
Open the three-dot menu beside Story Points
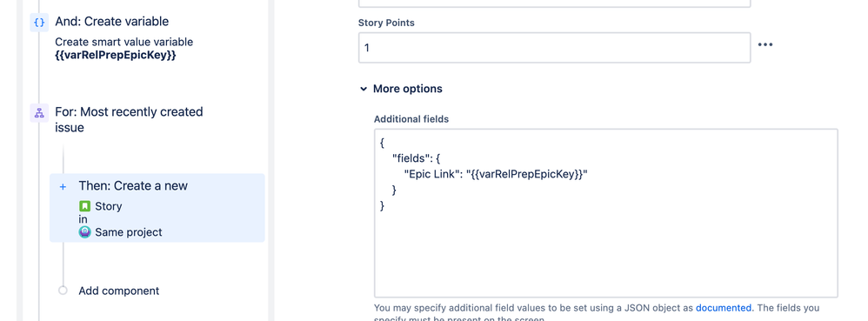click(x=765, y=45)
